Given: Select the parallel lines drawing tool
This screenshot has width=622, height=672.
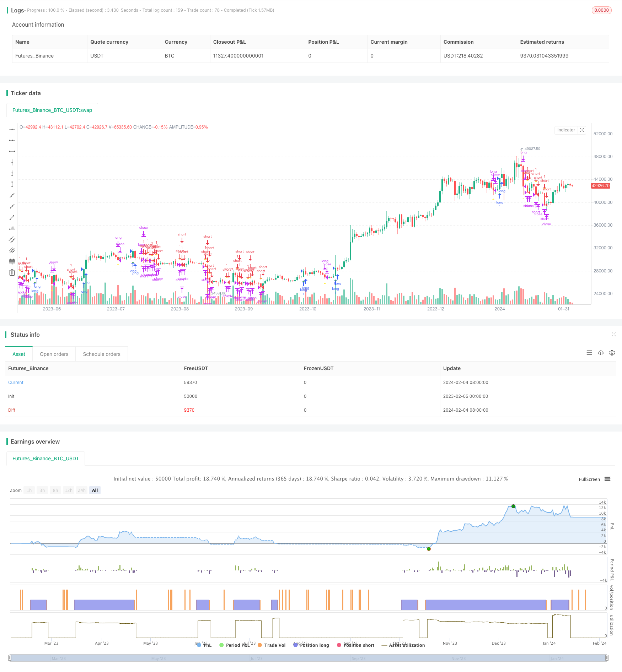Looking at the screenshot, I should point(12,239).
